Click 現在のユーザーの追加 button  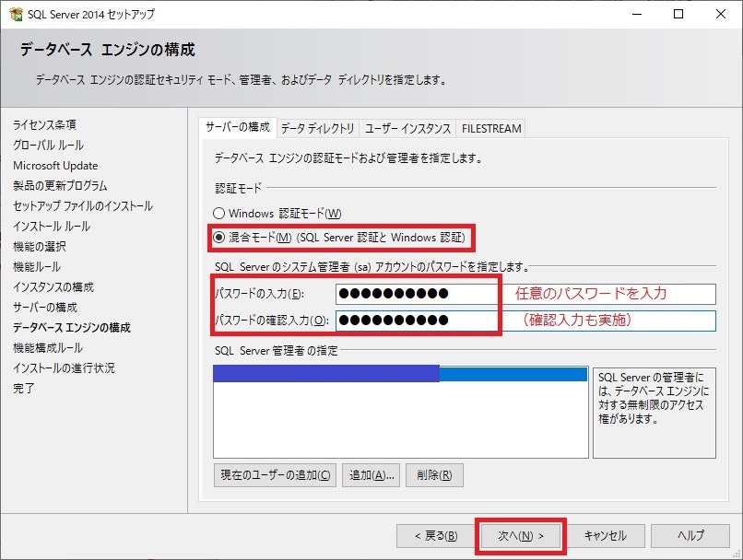click(276, 474)
